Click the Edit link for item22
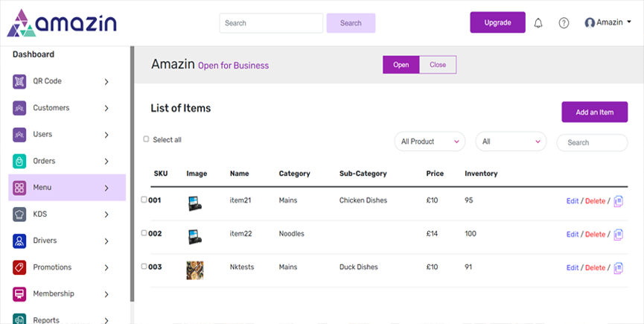 point(572,235)
